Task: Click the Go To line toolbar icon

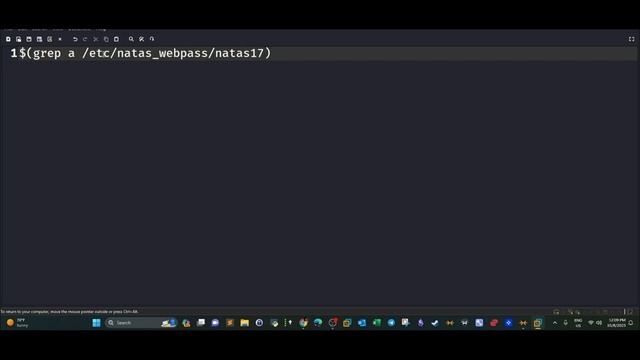Action: point(152,39)
